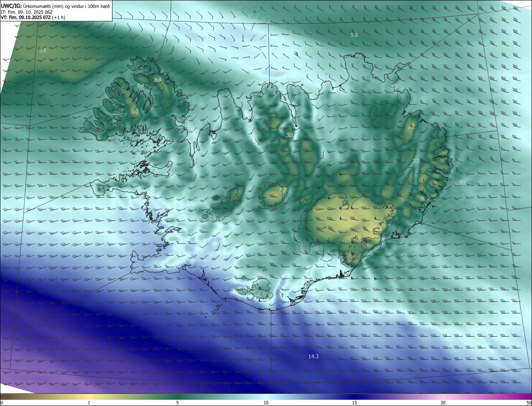Click the 6.6 value label near the south coast

[x=262, y=294]
